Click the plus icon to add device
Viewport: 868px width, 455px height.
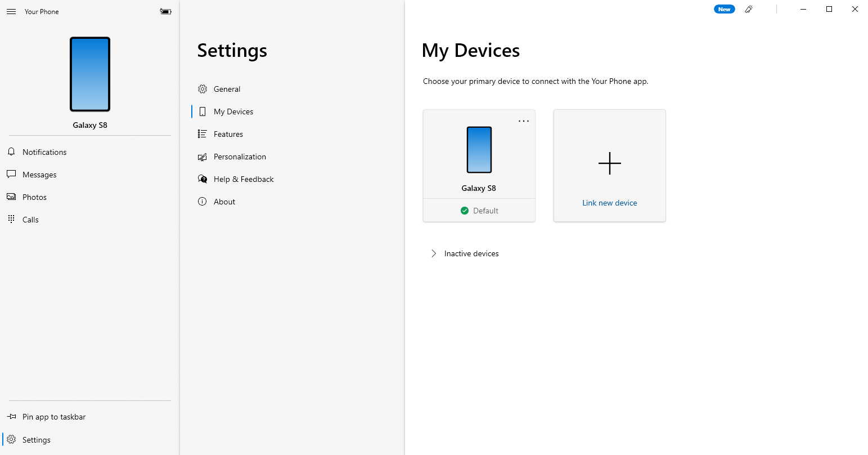click(610, 164)
